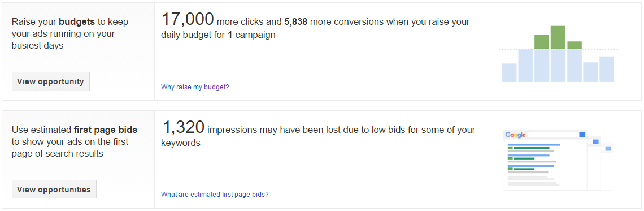Click the leftmost light-blue bar in the budget chart
Screen dimensions: 644x211
pyautogui.click(x=510, y=73)
